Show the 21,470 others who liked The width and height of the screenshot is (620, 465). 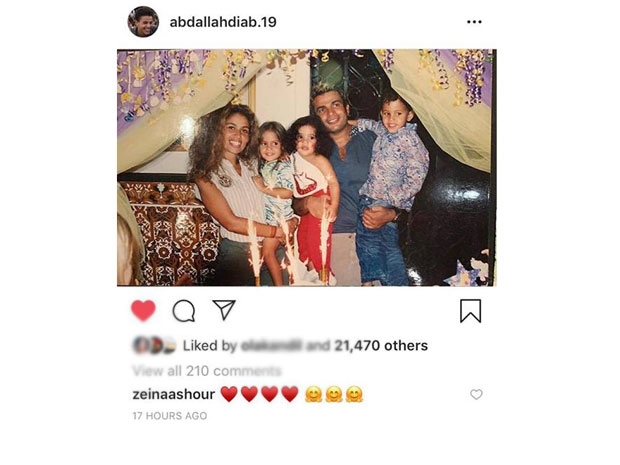point(381,346)
